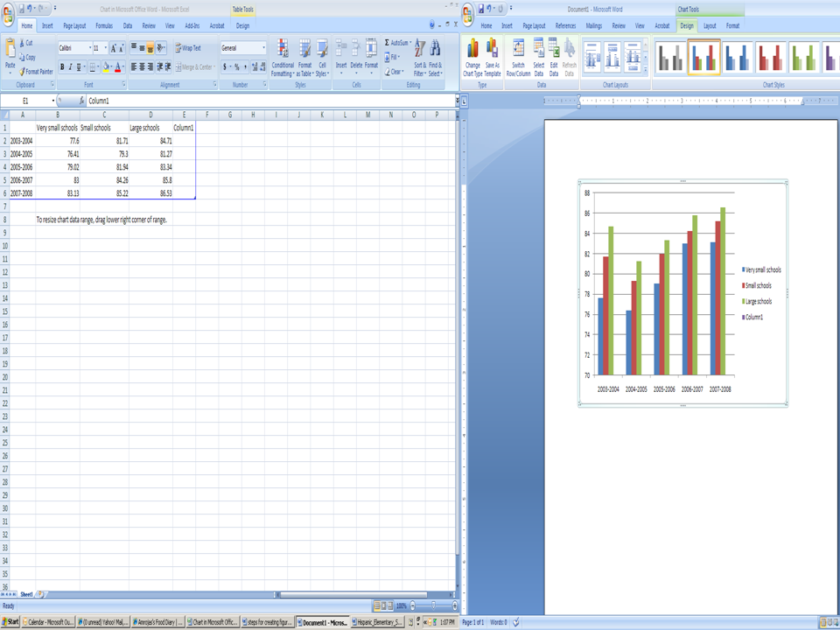Open Excel Help question mark icon
840x630 pixels.
tap(431, 25)
